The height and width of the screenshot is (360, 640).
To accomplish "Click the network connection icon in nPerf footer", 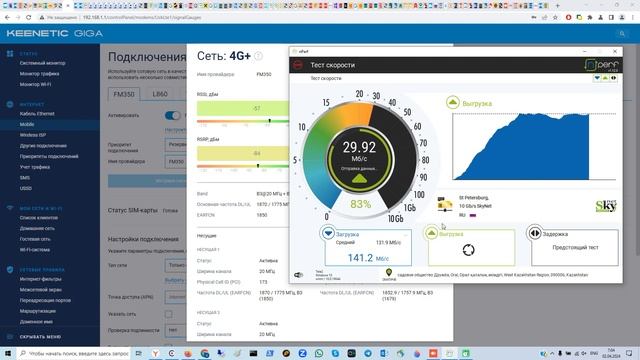I will click(298, 275).
